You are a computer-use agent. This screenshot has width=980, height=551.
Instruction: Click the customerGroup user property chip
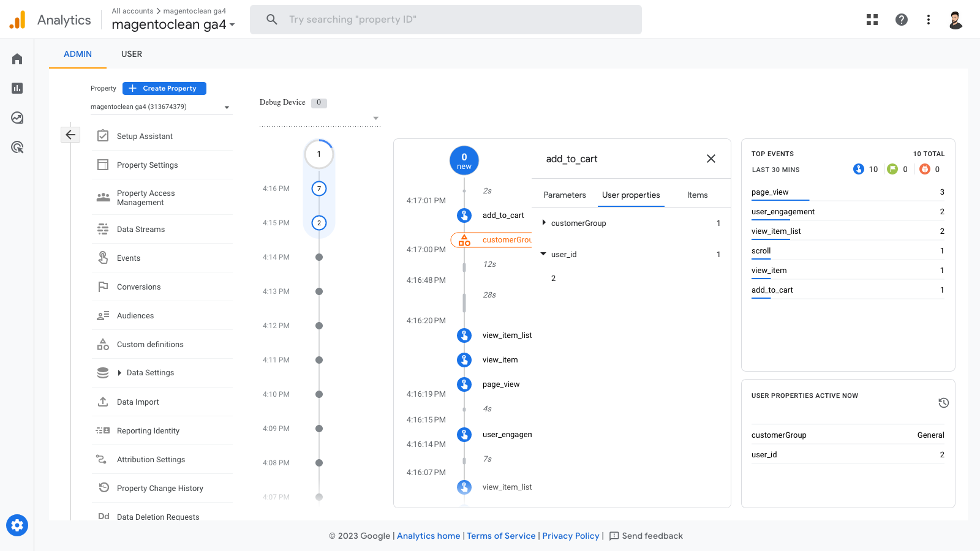tap(491, 240)
